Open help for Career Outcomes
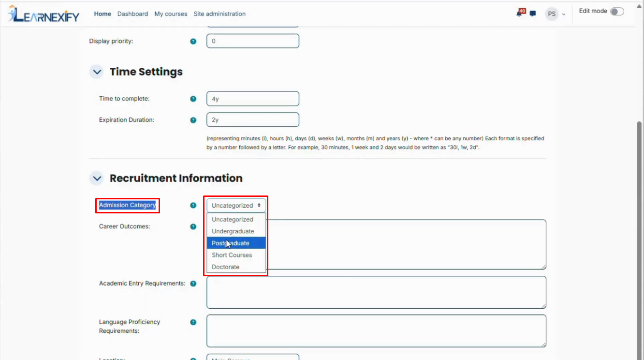Viewport: 644px width, 360px height. pyautogui.click(x=193, y=226)
